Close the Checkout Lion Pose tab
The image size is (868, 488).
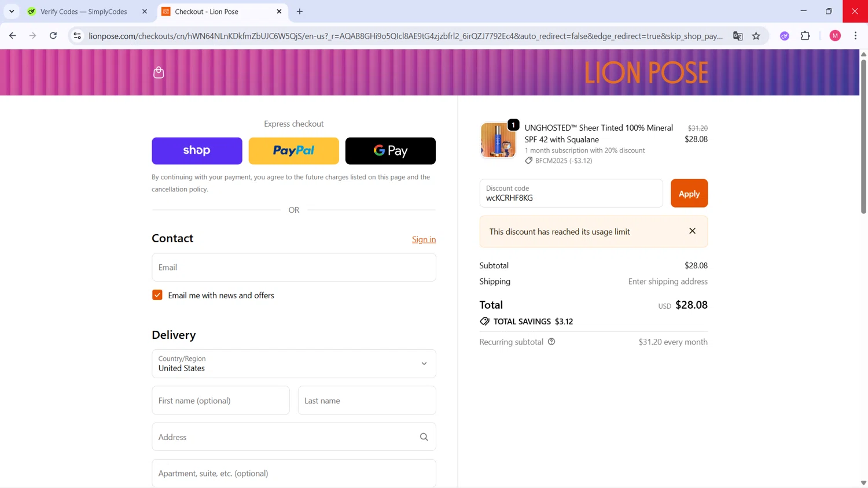click(x=279, y=12)
